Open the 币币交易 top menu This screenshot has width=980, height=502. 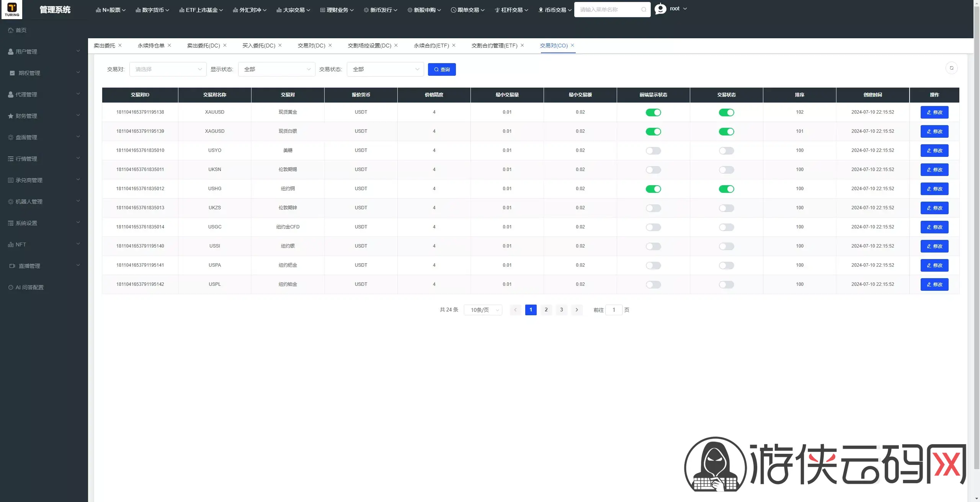pos(555,10)
